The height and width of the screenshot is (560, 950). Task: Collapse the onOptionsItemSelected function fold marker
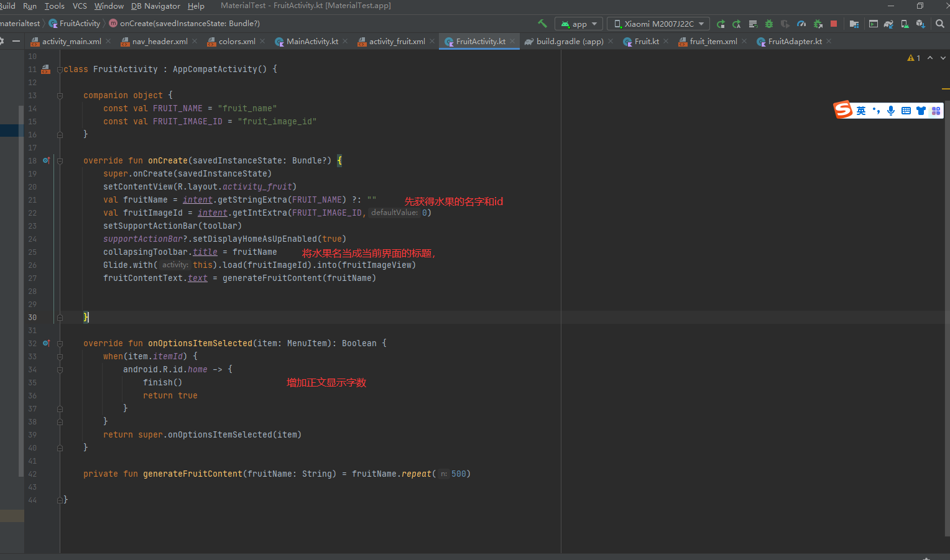point(60,343)
